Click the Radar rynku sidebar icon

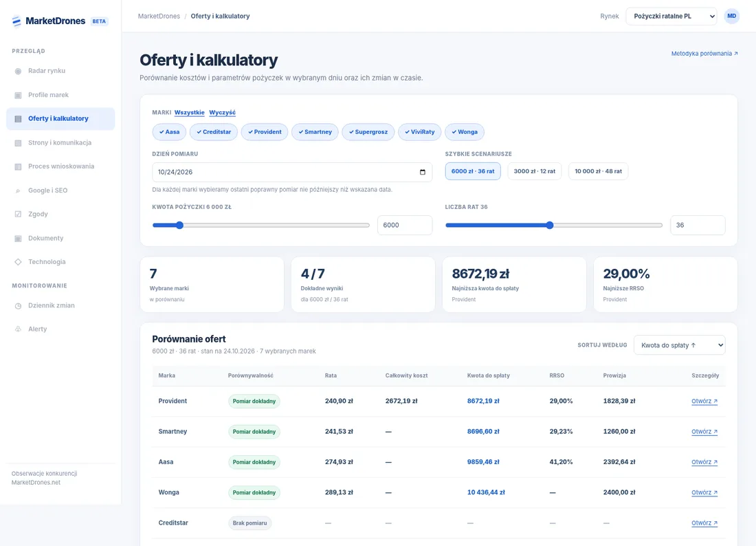click(18, 71)
